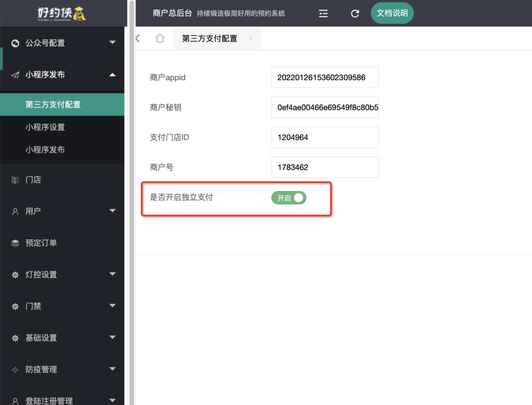This screenshot has height=405, width=532.
Task: Click the home icon on the tab bar
Action: [x=160, y=38]
